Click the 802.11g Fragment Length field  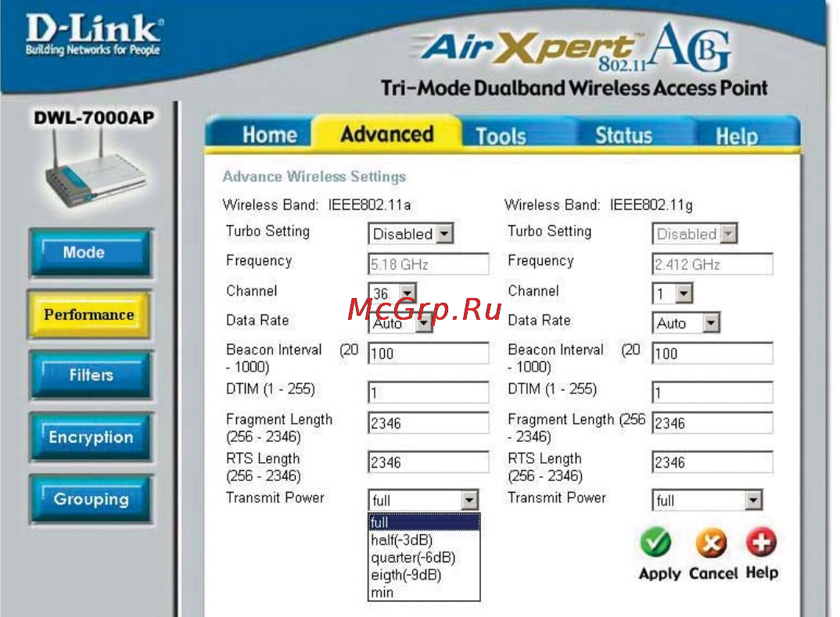713,423
